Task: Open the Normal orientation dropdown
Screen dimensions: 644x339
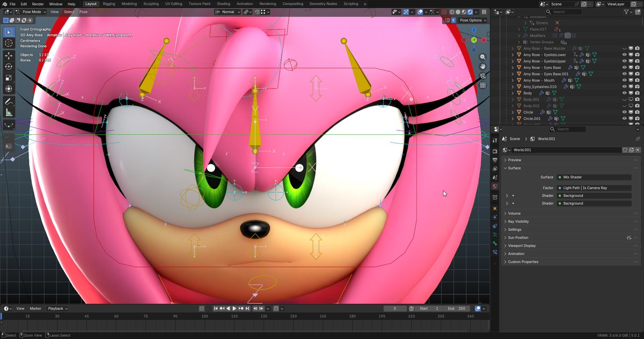Action: click(x=227, y=12)
